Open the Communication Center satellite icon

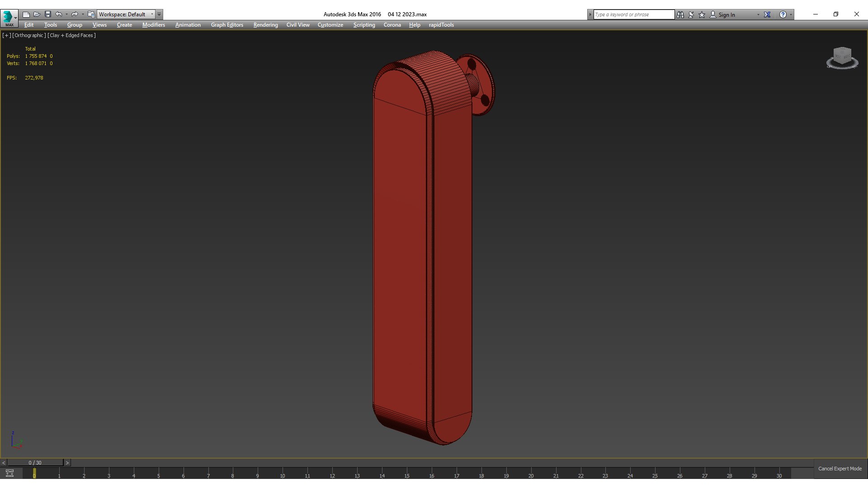pyautogui.click(x=691, y=14)
